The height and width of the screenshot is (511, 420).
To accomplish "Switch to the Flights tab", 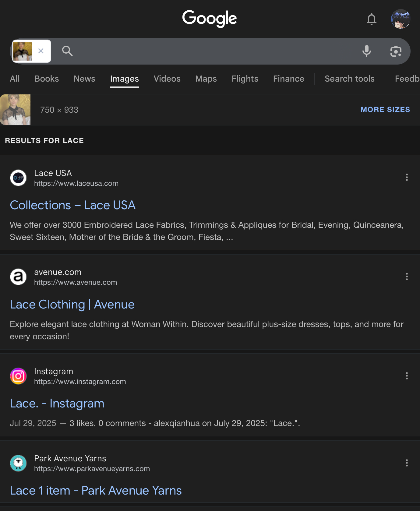I will (x=245, y=79).
